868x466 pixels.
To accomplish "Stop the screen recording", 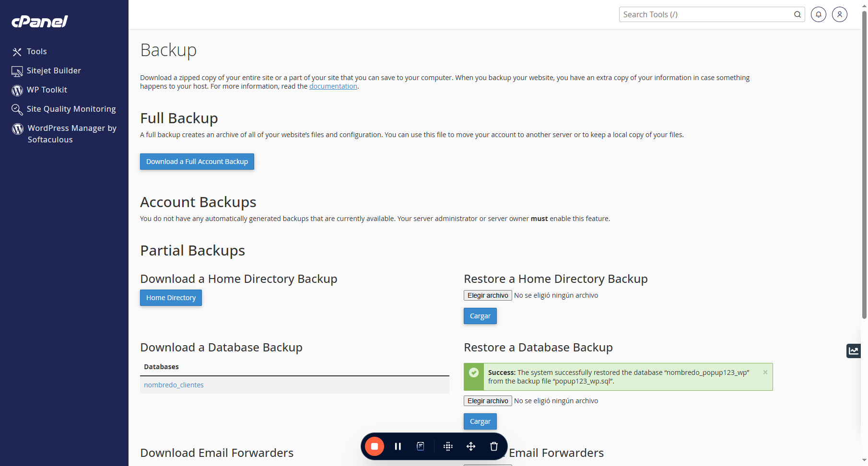I will 375,446.
